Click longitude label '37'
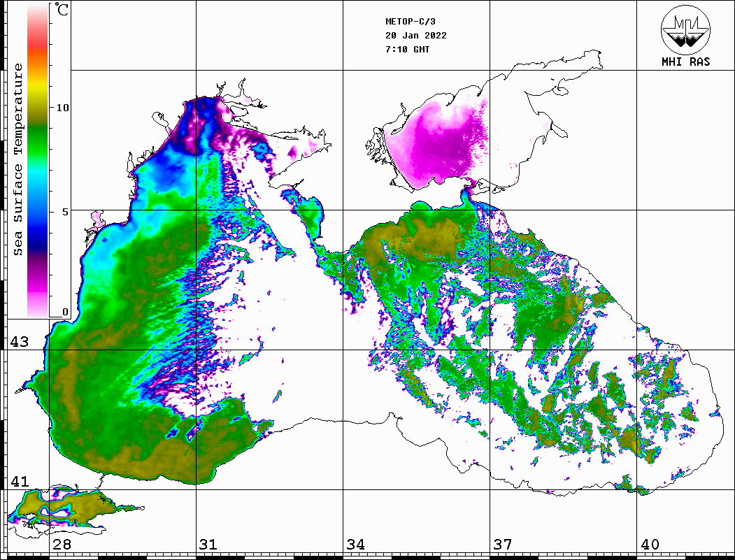This screenshot has height=560, width=735. 503,544
